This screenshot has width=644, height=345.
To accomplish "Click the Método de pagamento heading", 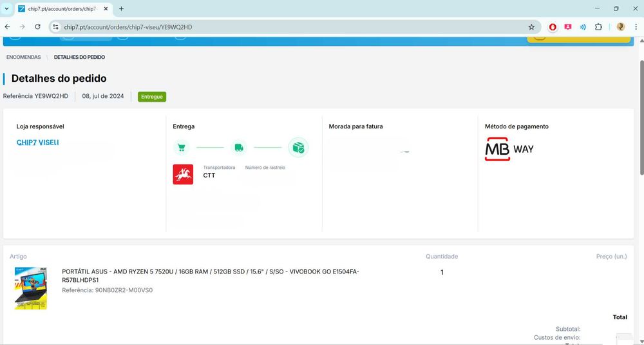I will point(516,126).
